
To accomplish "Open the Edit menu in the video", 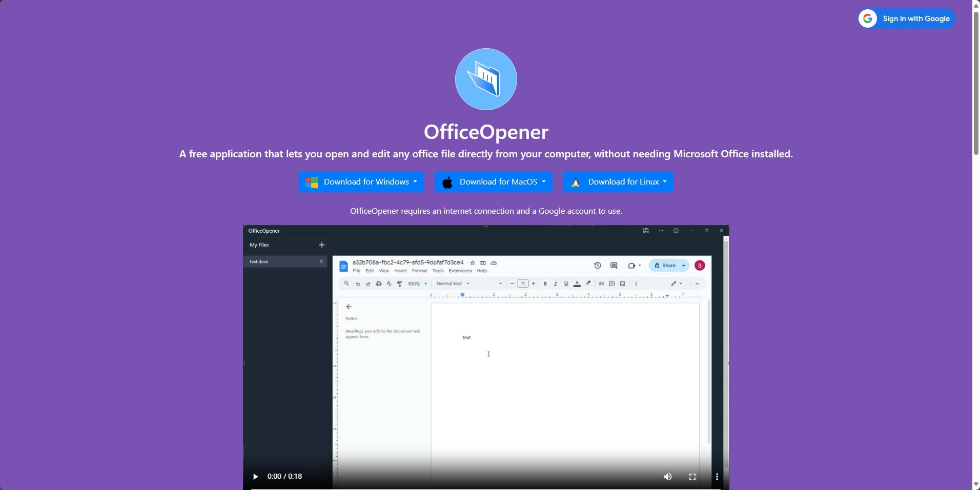I will point(370,271).
